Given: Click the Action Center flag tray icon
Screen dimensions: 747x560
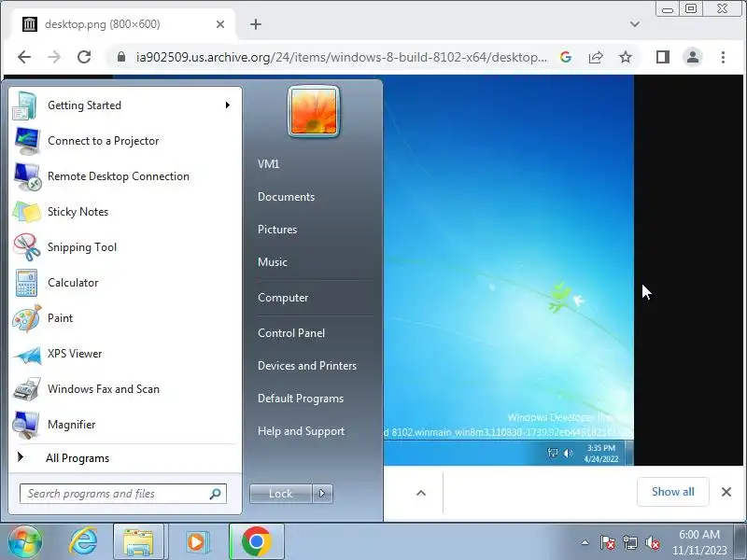Looking at the screenshot, I should [608, 542].
